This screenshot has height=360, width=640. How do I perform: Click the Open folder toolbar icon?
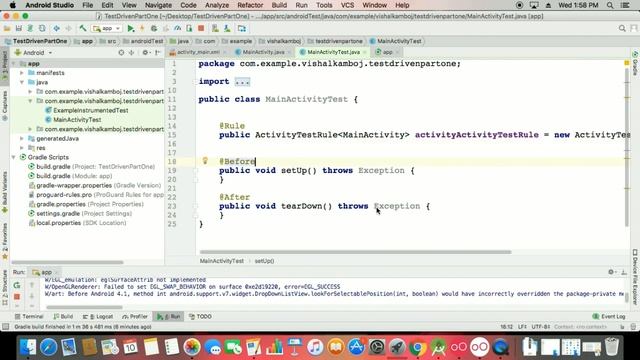click(7, 29)
